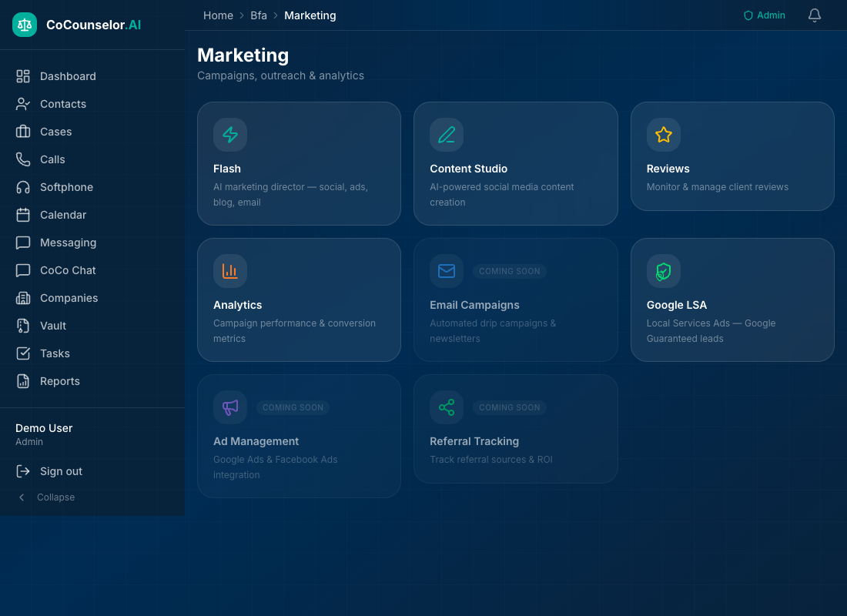Click the Referral Tracking share icon

click(447, 407)
